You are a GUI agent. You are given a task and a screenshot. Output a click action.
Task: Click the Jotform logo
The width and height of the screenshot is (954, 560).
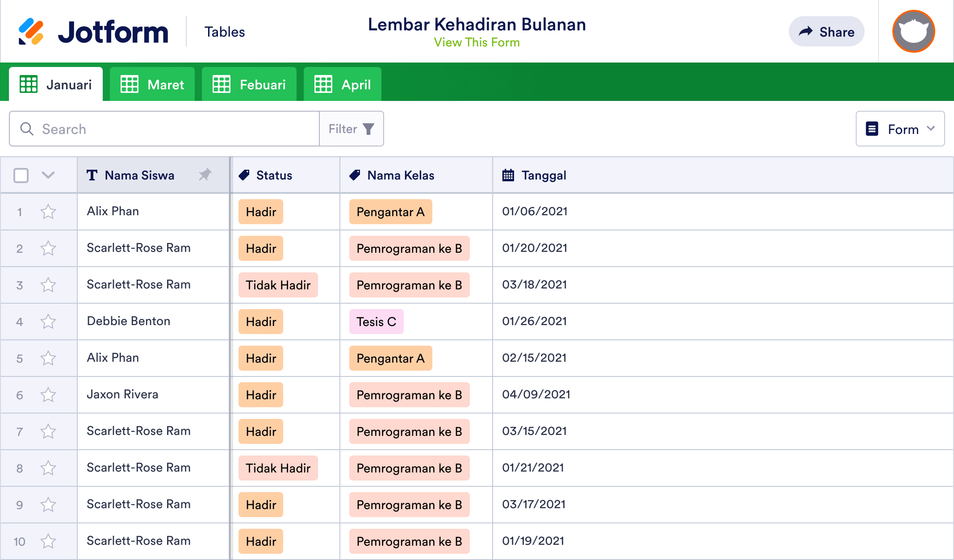click(94, 31)
